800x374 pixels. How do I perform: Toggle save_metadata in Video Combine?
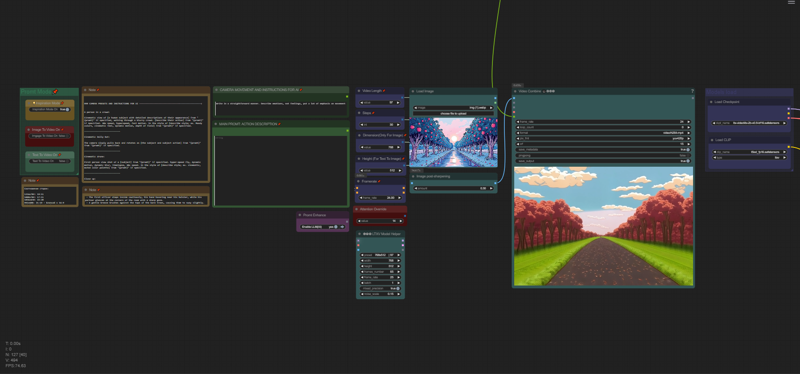coord(604,149)
